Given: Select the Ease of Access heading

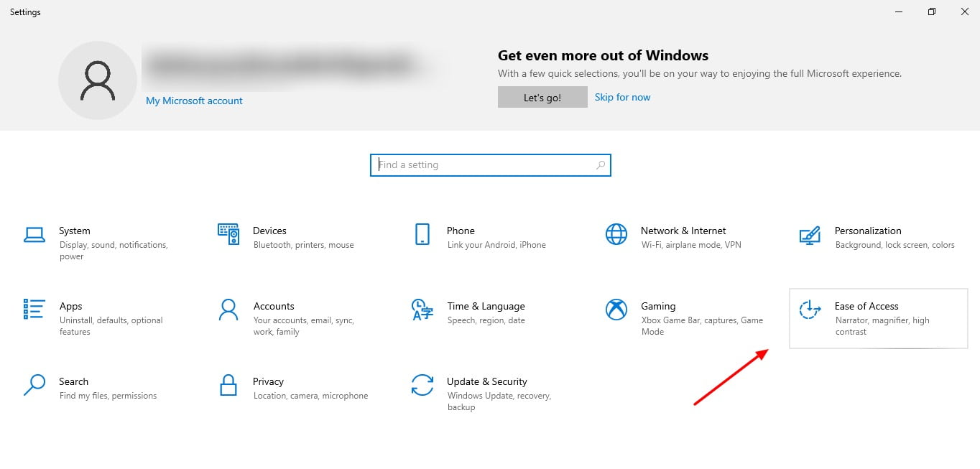Looking at the screenshot, I should tap(866, 306).
